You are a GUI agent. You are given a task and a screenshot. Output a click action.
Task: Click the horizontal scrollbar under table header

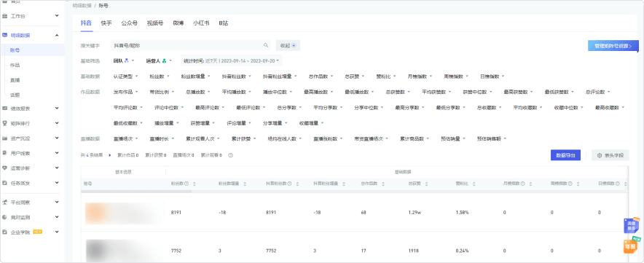coord(137,192)
